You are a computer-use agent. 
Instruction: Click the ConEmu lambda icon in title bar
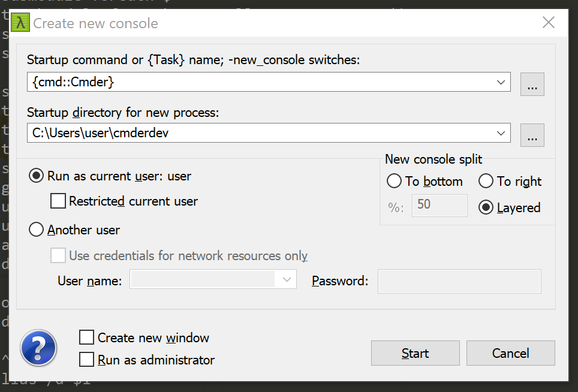coord(19,23)
